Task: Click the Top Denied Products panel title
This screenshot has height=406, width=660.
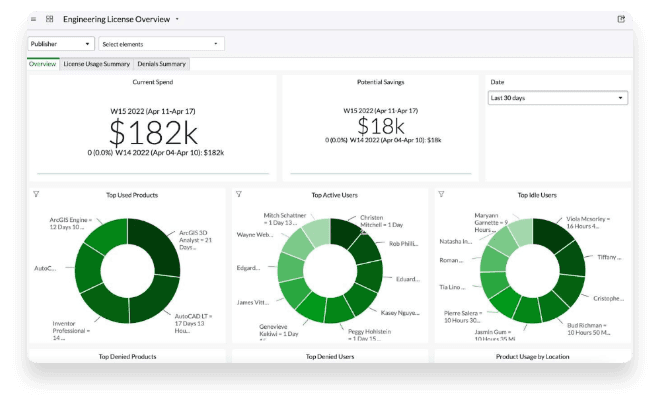Action: point(128,356)
